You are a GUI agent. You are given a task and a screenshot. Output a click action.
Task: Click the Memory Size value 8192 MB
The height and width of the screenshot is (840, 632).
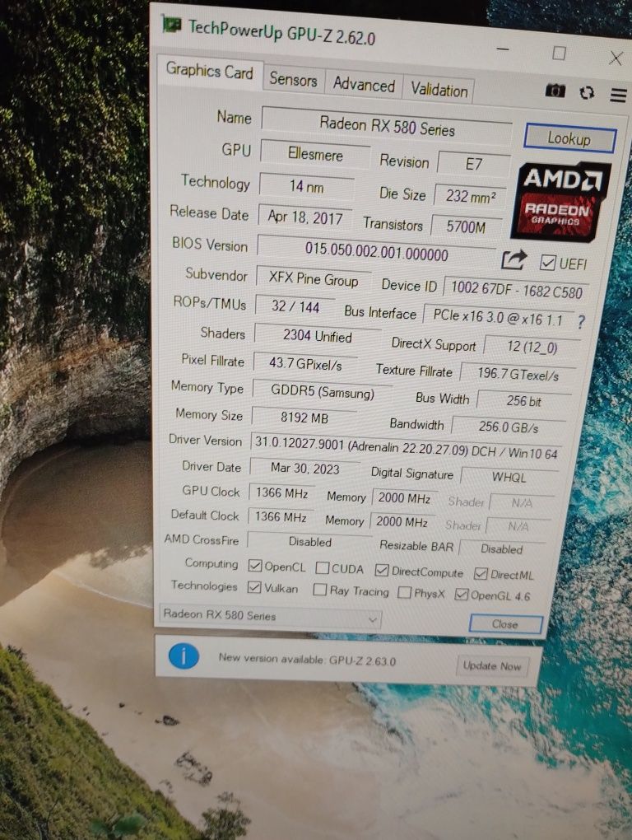304,418
